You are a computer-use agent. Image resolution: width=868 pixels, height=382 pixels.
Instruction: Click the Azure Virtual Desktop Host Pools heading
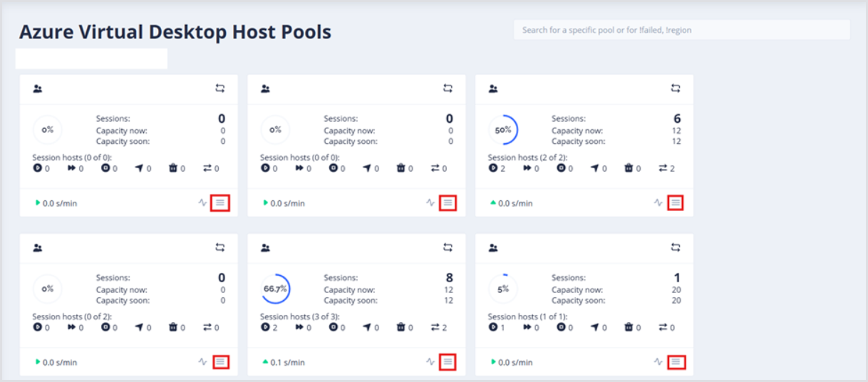click(x=175, y=32)
